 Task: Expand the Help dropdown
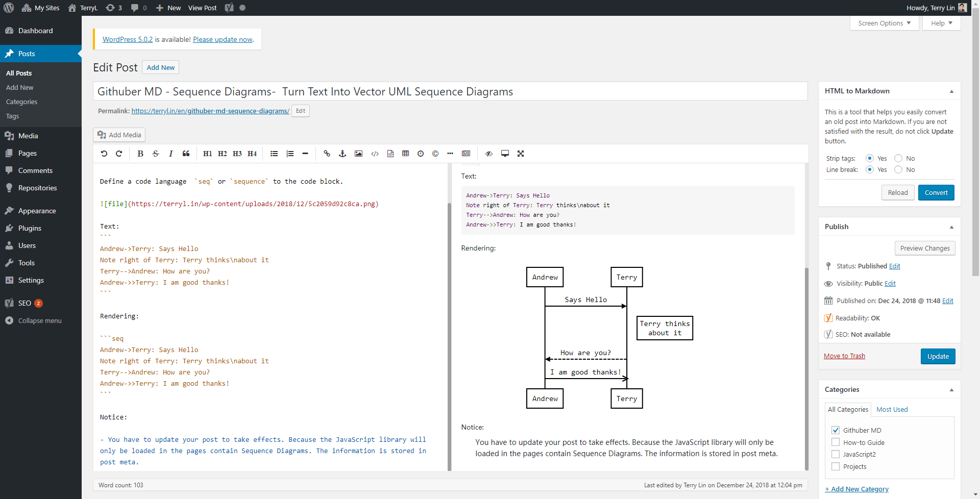942,23
